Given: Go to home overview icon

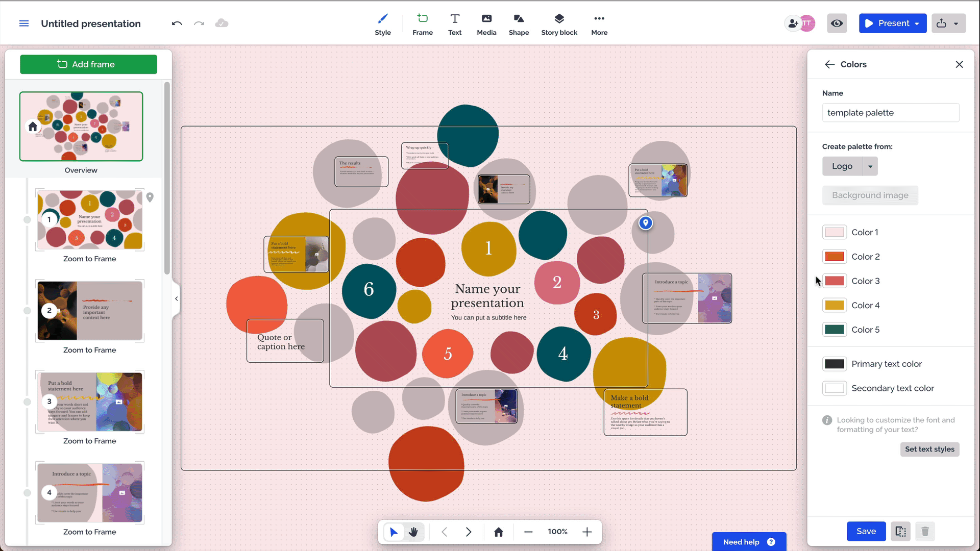Looking at the screenshot, I should point(499,532).
